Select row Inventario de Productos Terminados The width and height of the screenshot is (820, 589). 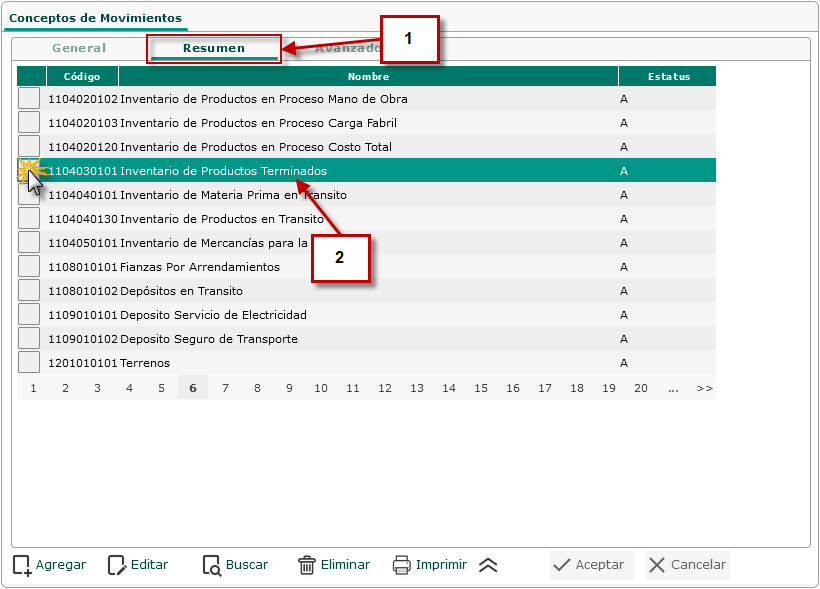(367, 171)
